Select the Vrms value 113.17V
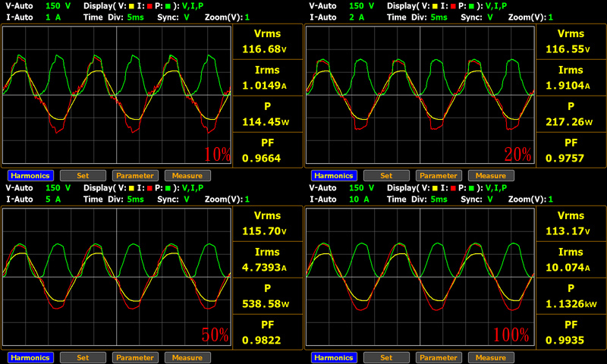This screenshot has width=607, height=364. pos(568,231)
